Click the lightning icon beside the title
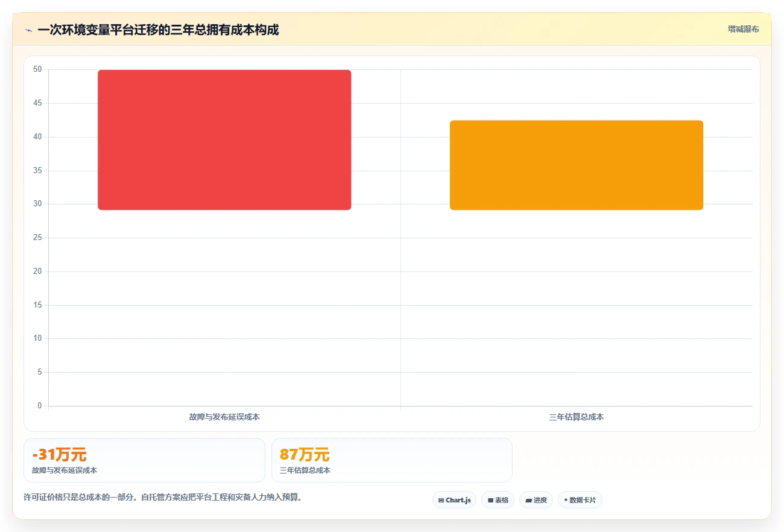The height and width of the screenshot is (532, 784). (29, 30)
